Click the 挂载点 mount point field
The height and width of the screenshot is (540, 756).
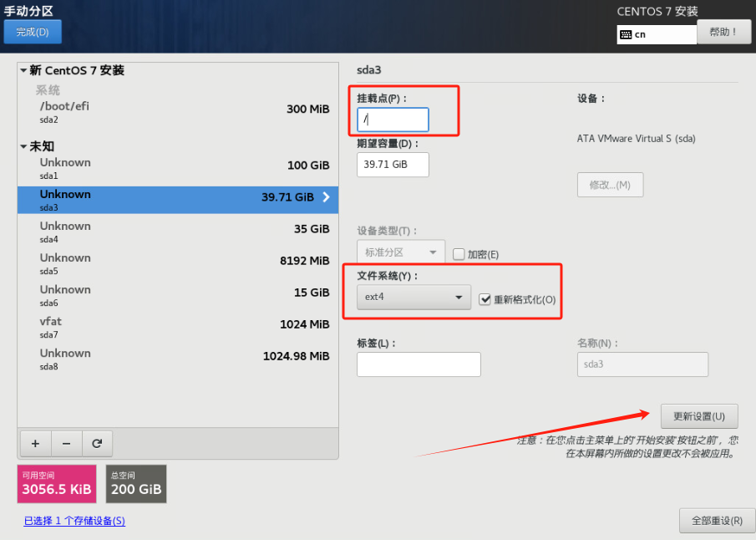click(393, 120)
